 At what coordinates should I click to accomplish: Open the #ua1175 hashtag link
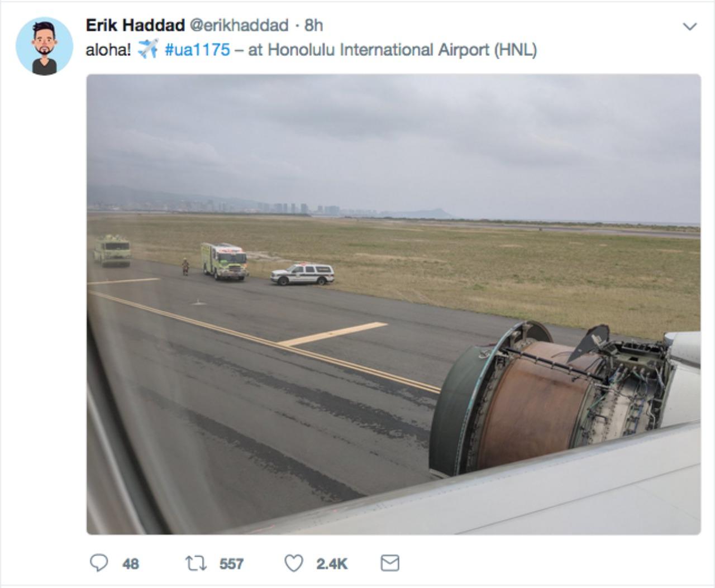point(198,50)
